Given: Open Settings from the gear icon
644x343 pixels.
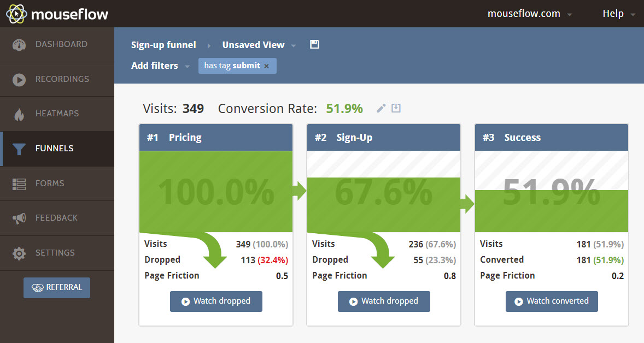Looking at the screenshot, I should click(19, 253).
